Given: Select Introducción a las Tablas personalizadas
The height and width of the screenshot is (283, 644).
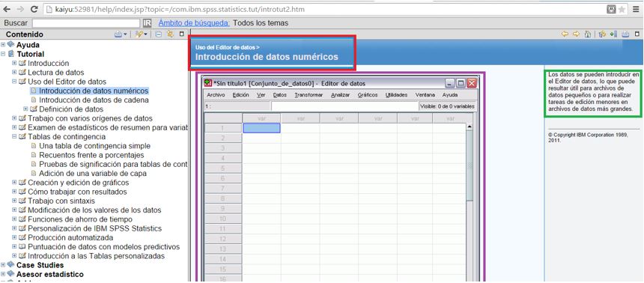Looking at the screenshot, I should pyautogui.click(x=96, y=256).
